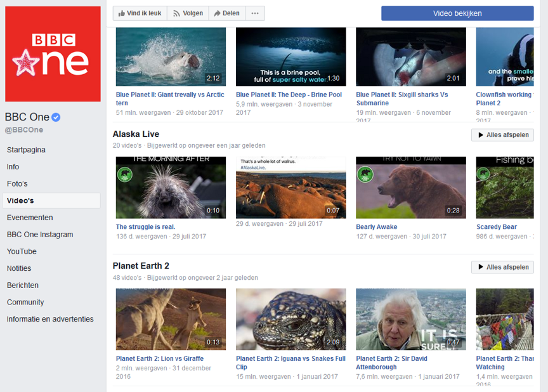Click title Blue Planet II: The Deep - Brine Pool
This screenshot has width=548, height=392.
[x=289, y=95]
